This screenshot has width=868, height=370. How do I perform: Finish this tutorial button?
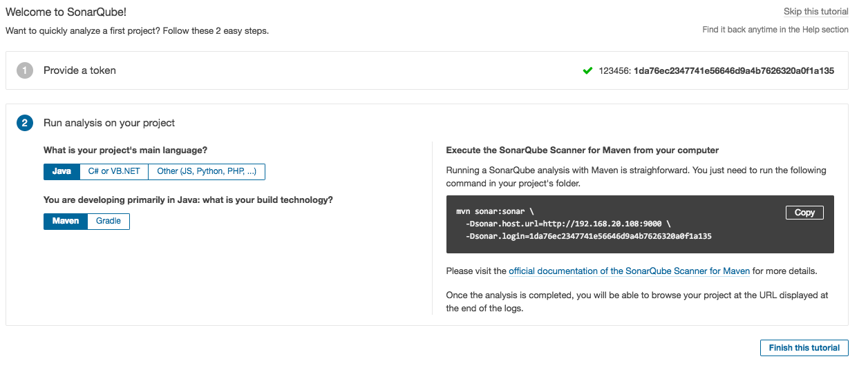[x=804, y=348]
